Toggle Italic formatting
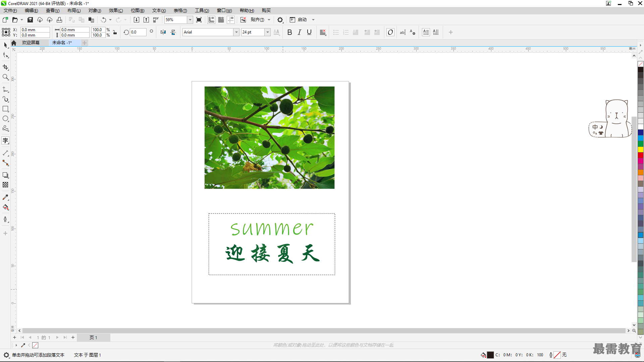Screen dimensions: 644x362 [x=300, y=32]
